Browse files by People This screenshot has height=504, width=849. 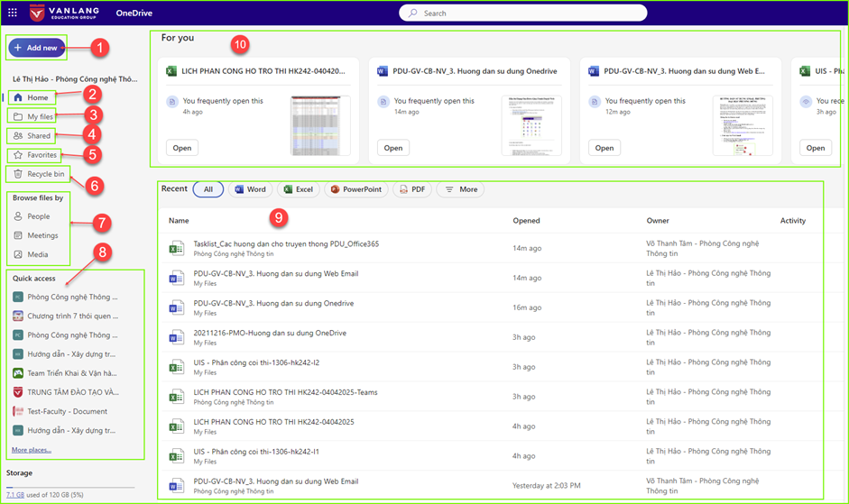(38, 216)
